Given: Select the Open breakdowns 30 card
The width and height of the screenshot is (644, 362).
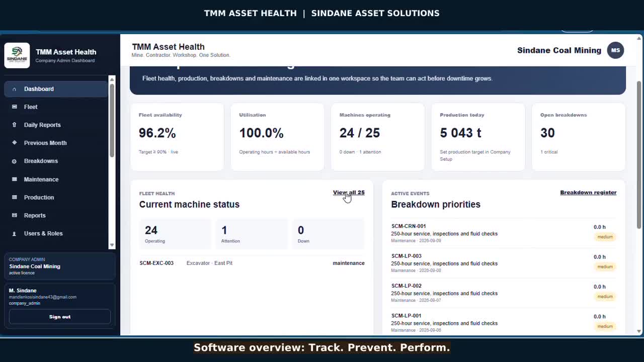Looking at the screenshot, I should pos(579,137).
